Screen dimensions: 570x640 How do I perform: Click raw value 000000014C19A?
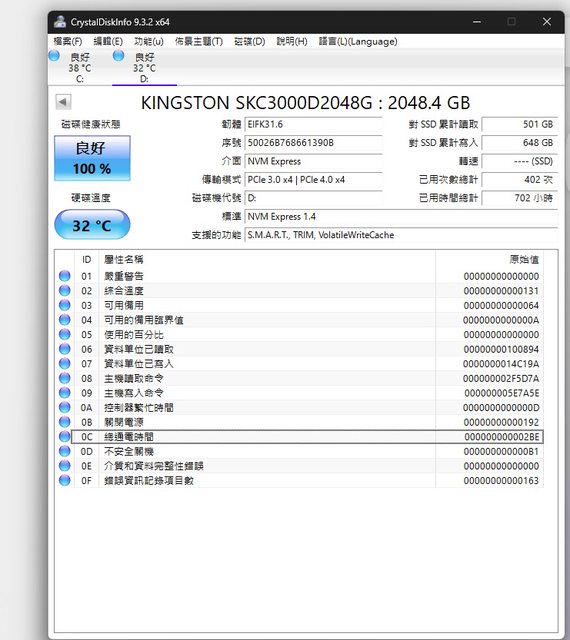point(501,364)
